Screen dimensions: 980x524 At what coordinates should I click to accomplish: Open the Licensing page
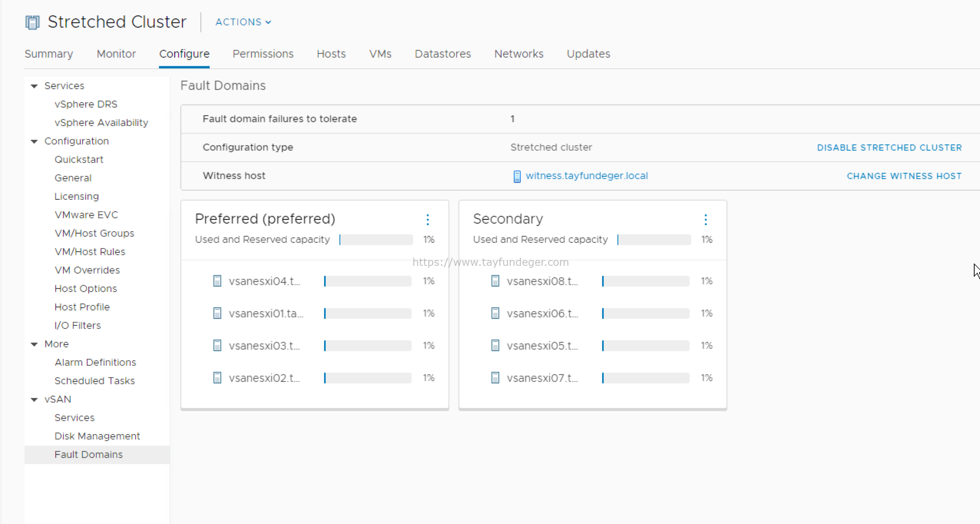tap(77, 196)
